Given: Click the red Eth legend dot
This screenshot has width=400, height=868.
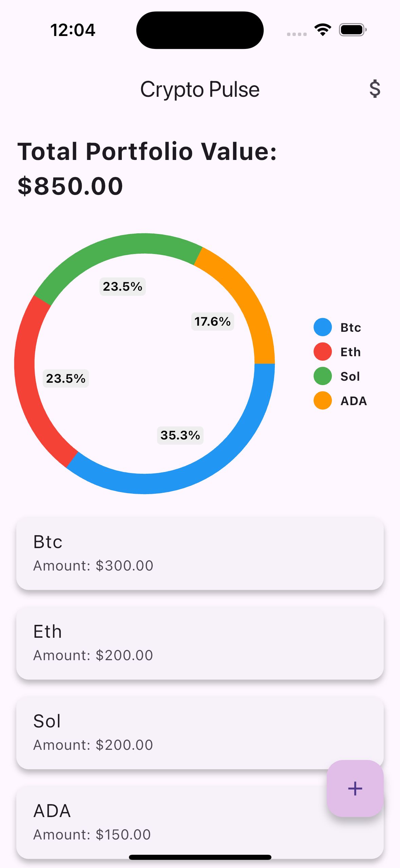Looking at the screenshot, I should point(322,352).
